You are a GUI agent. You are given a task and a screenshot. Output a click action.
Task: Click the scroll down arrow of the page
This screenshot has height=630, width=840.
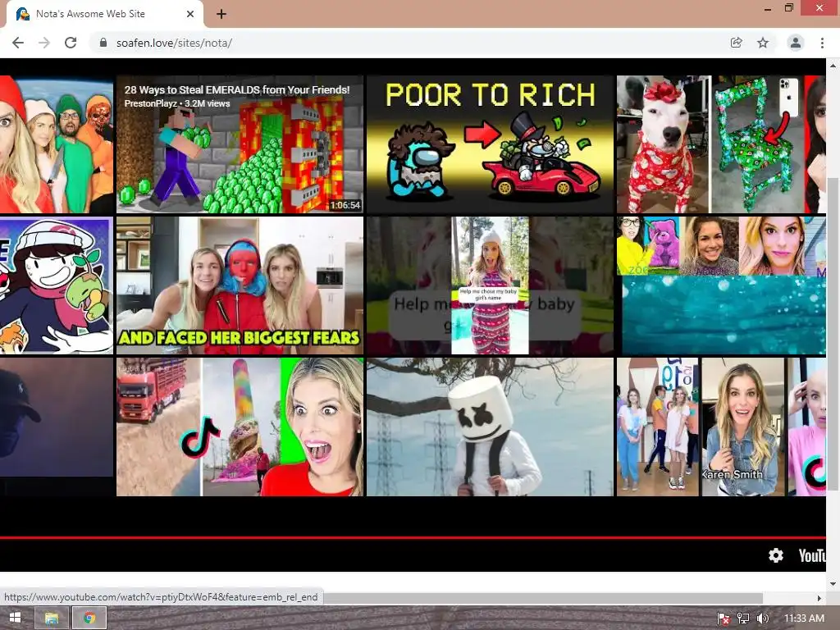pyautogui.click(x=833, y=583)
